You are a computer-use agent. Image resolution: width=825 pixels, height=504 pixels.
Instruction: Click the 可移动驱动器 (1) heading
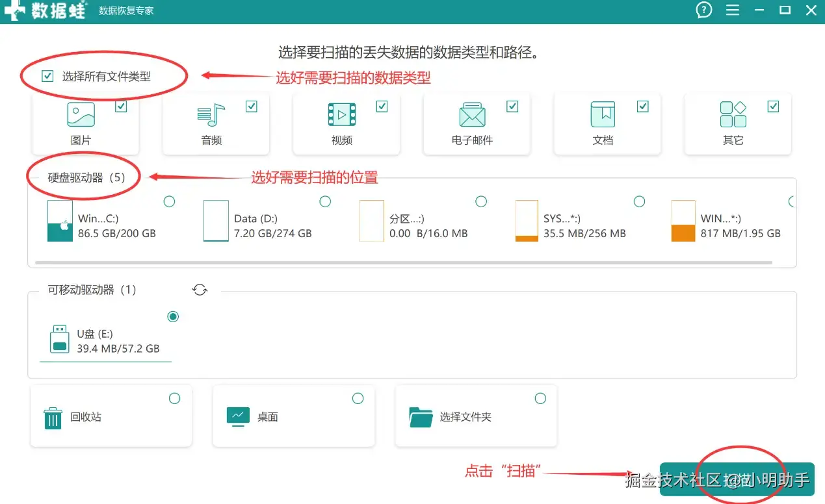[x=92, y=290]
